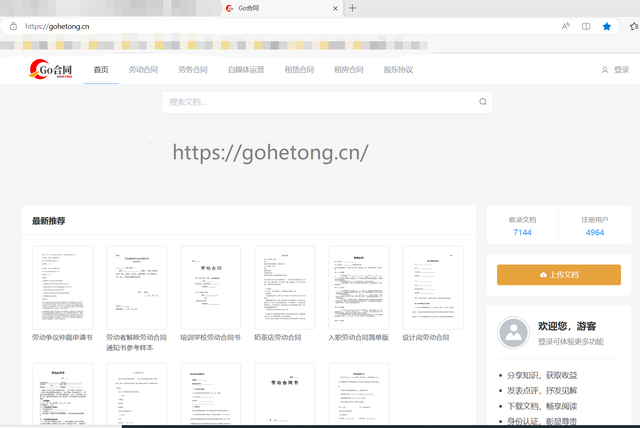Open the 自媒体运营 navigation item
Screen dimensions: 640x428
click(x=246, y=70)
